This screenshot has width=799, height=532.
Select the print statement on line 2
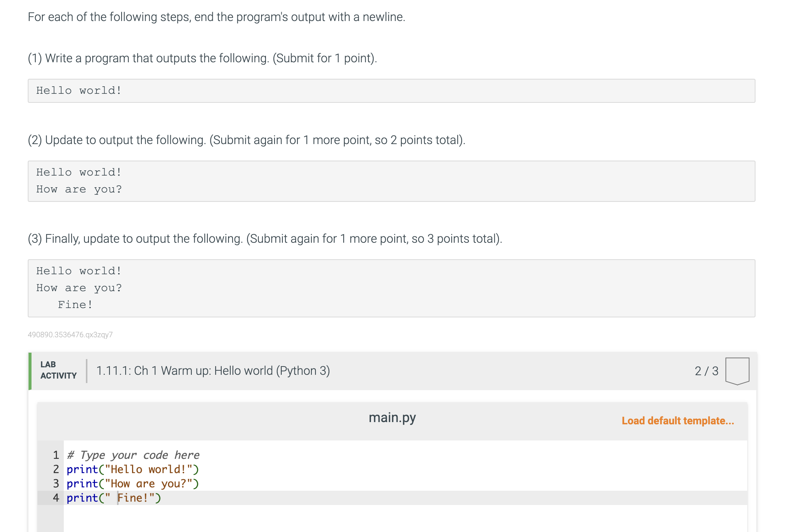[133, 469]
